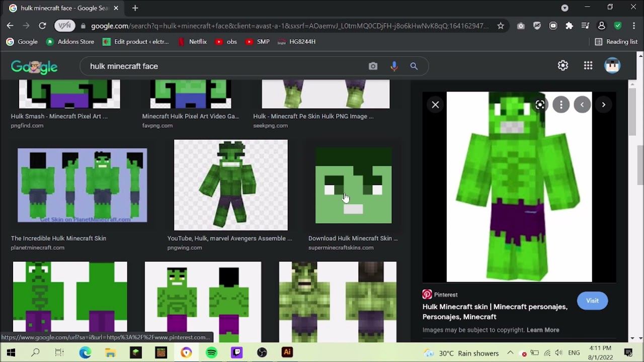The height and width of the screenshot is (362, 644).
Task: Open obs bookmark
Action: pyautogui.click(x=226, y=42)
